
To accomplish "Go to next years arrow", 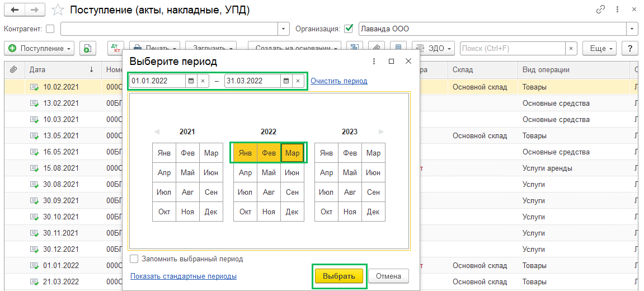I will 382,132.
